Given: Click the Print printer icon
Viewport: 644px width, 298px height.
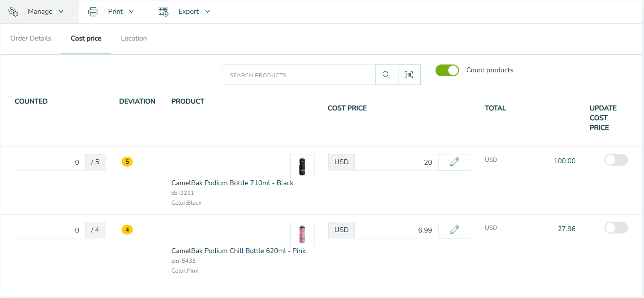Looking at the screenshot, I should coord(93,11).
